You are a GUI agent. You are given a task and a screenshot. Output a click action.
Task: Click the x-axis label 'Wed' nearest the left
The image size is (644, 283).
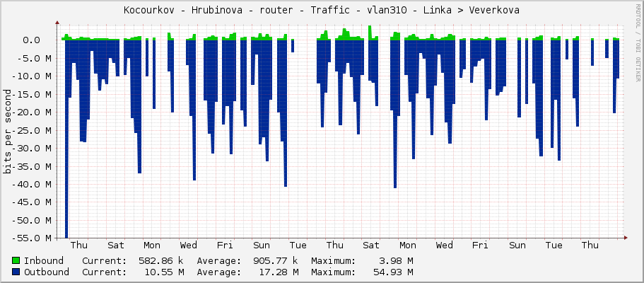189,246
